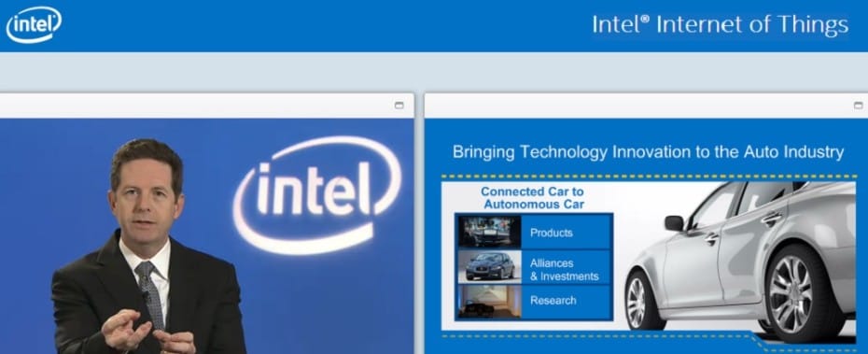Maximize the slide presentation panel

click(858, 106)
